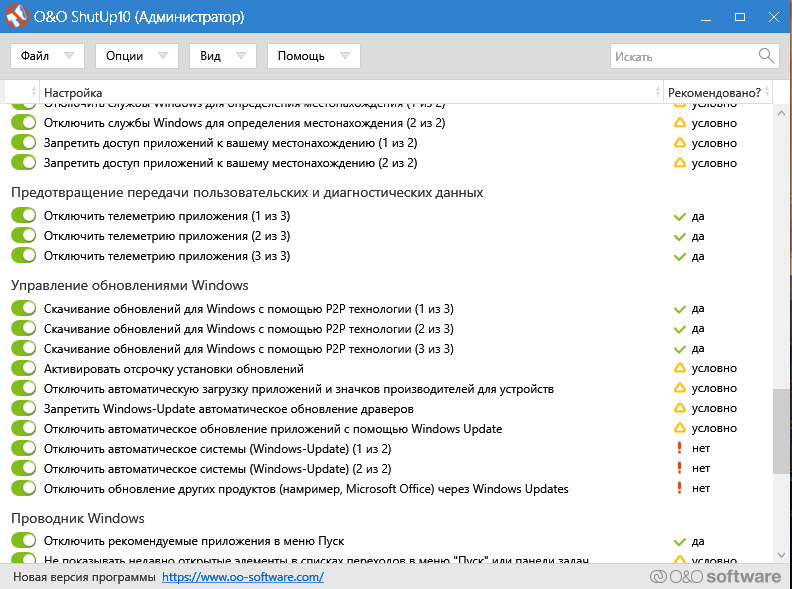Toggle 'Запретить доступ приложений к вашему местонахождению (1 из 2)'
792x589 pixels.
(24, 143)
